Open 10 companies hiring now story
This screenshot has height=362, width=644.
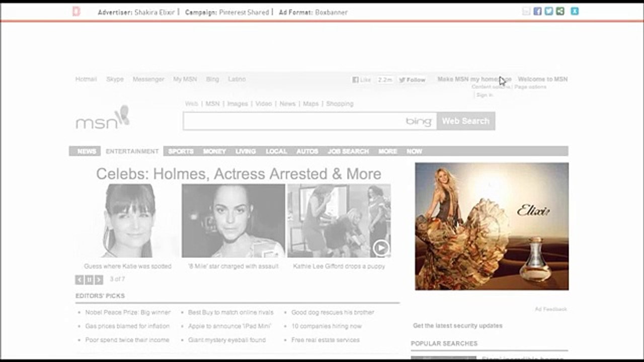pos(327,326)
